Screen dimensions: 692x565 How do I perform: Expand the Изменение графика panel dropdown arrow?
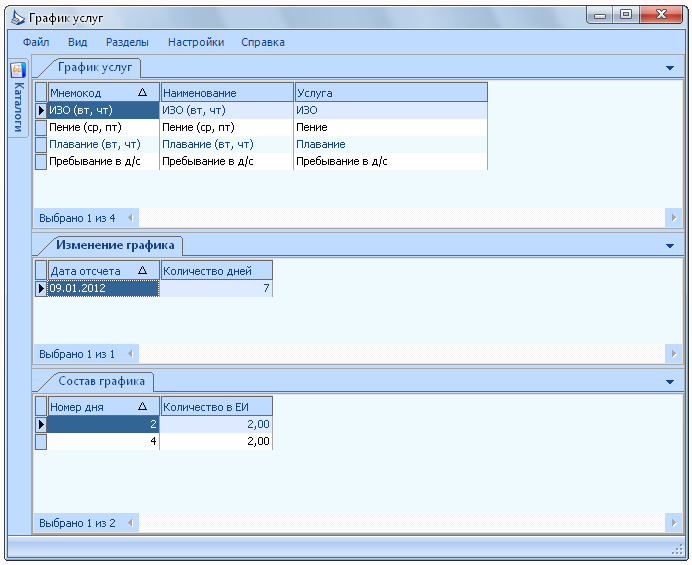(669, 246)
